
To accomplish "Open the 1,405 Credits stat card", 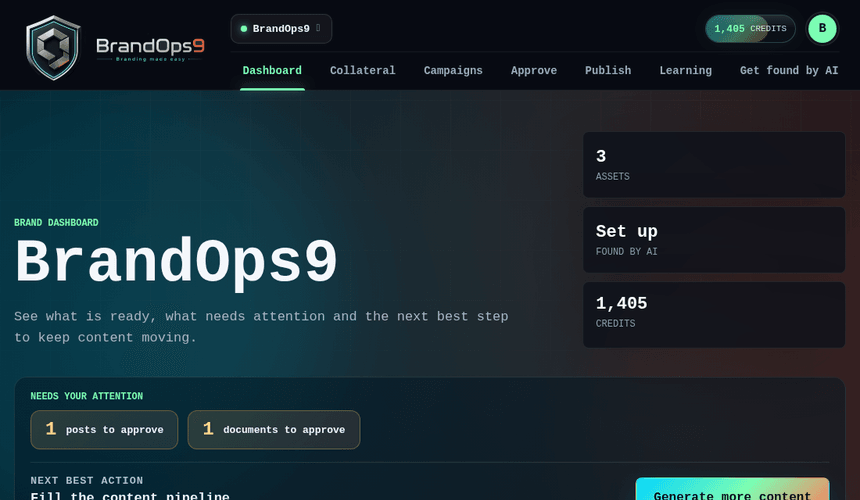I will (714, 315).
